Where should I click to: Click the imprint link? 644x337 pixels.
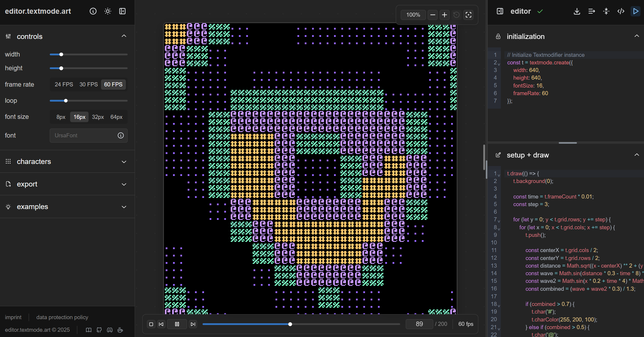click(x=13, y=317)
